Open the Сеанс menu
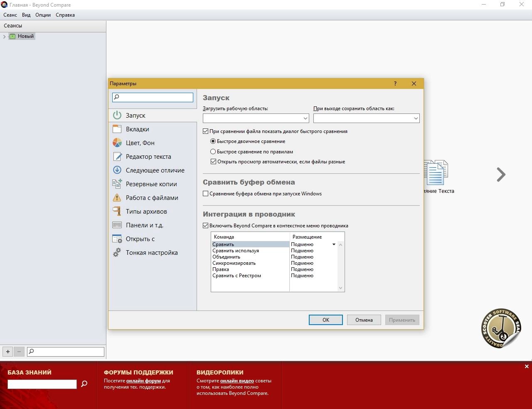The height and width of the screenshot is (409, 532). pos(10,15)
